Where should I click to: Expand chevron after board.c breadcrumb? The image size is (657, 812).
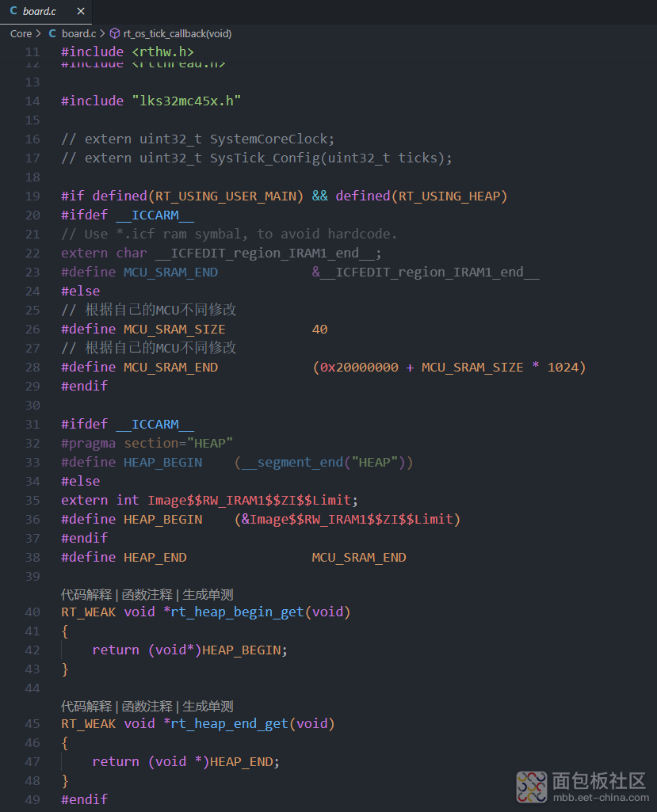click(102, 33)
